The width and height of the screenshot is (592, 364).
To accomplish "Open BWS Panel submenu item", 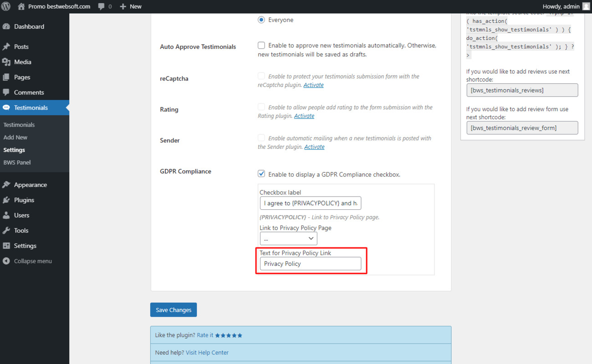I will pos(17,162).
